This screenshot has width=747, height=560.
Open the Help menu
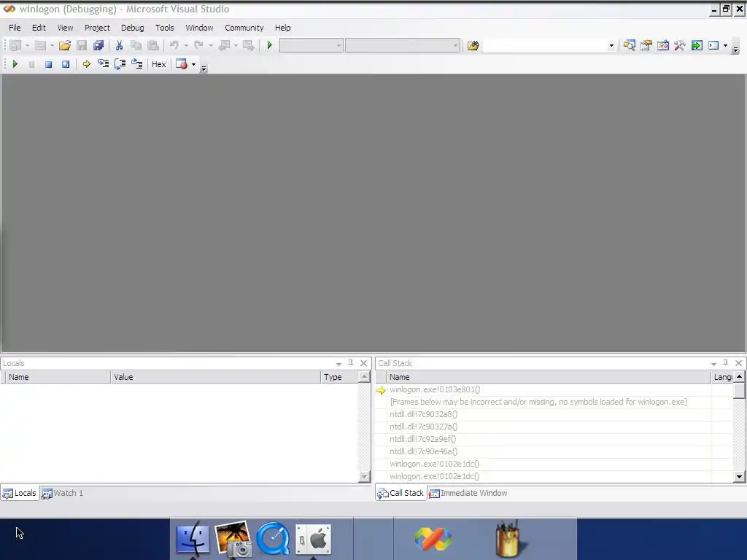click(x=282, y=28)
